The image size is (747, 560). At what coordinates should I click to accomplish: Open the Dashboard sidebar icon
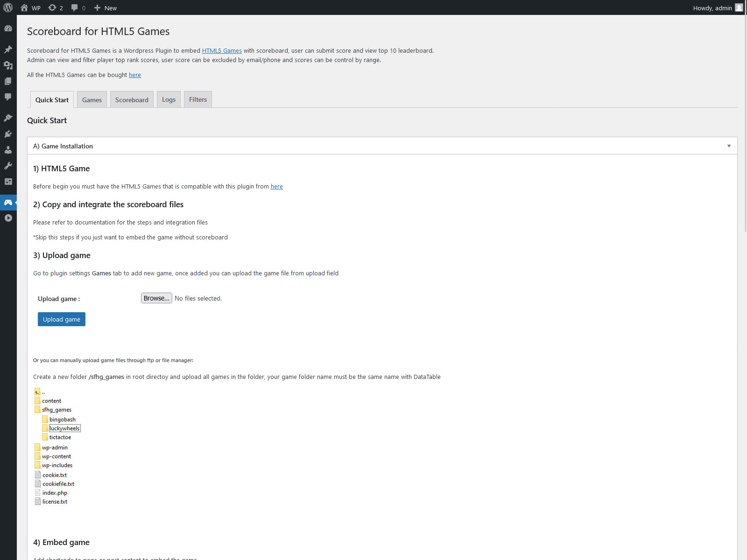(8, 28)
